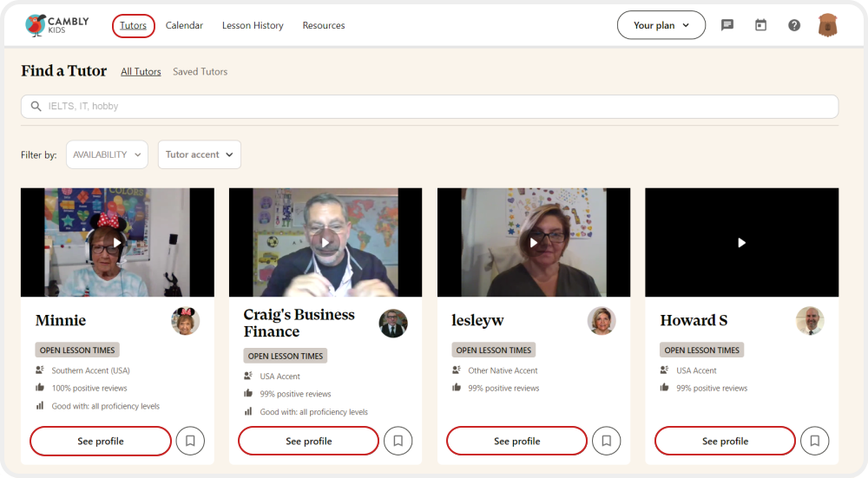Bookmark tutor Minnie

[x=190, y=441]
